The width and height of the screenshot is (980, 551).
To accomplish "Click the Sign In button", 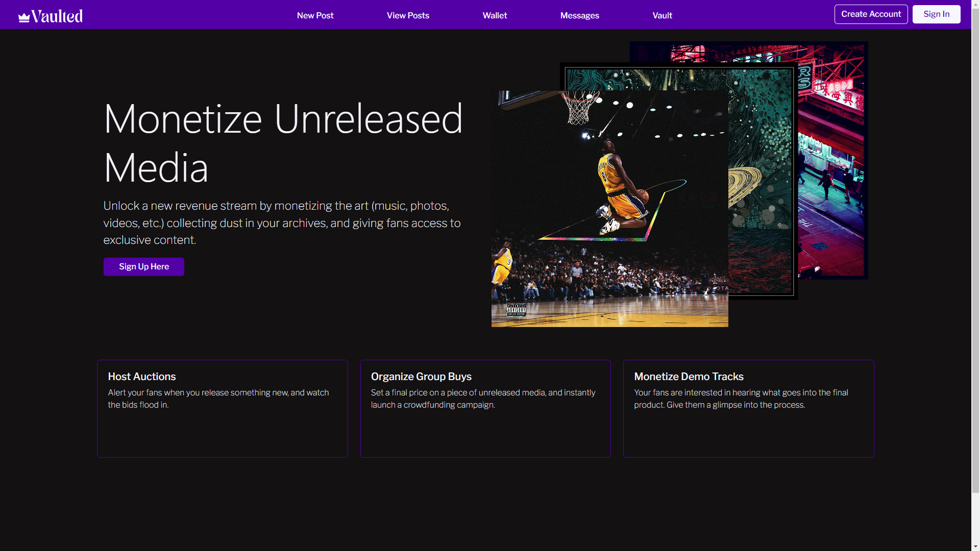I will [x=936, y=14].
